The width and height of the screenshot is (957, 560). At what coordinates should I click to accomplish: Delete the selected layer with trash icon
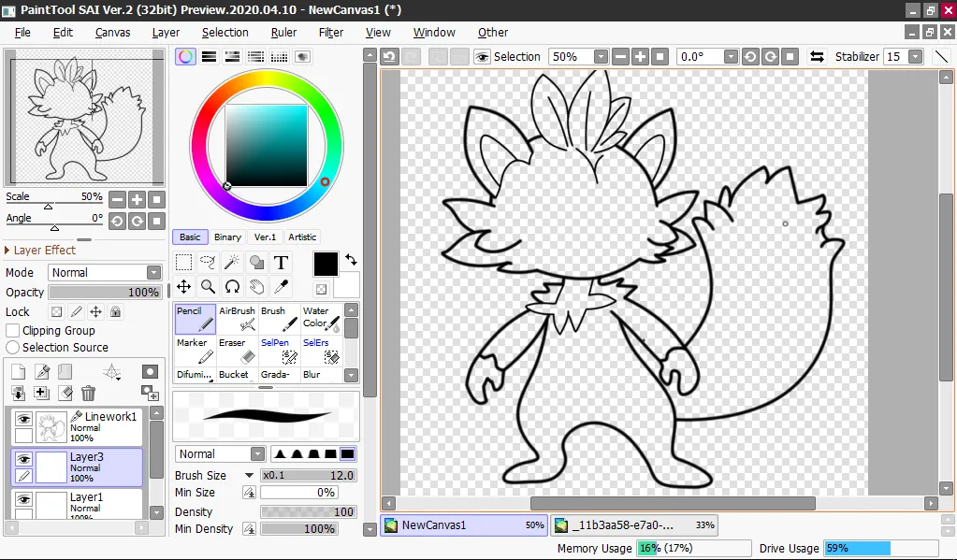tap(89, 393)
